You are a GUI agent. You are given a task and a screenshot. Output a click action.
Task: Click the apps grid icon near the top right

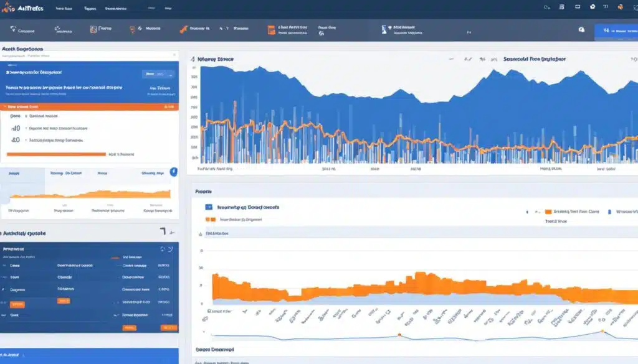tap(633, 7)
